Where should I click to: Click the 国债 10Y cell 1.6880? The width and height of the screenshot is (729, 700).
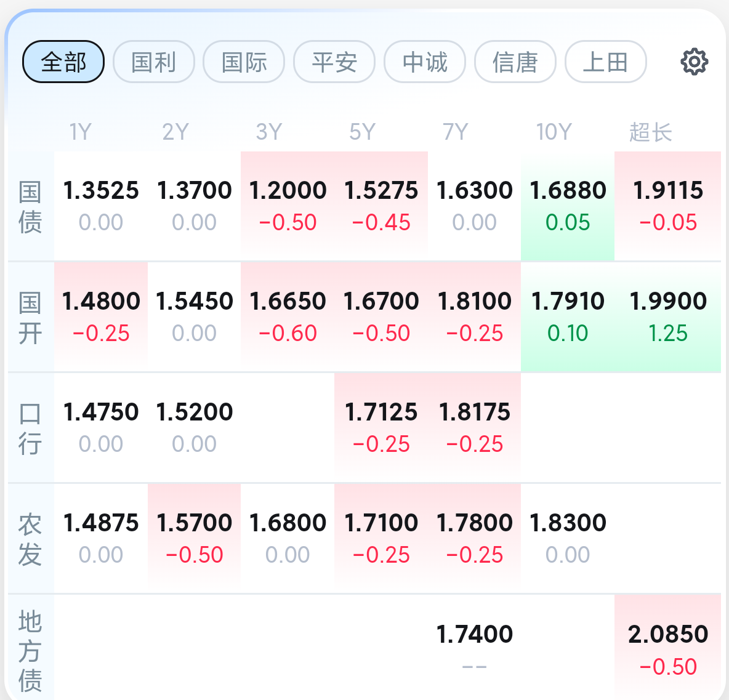568,206
